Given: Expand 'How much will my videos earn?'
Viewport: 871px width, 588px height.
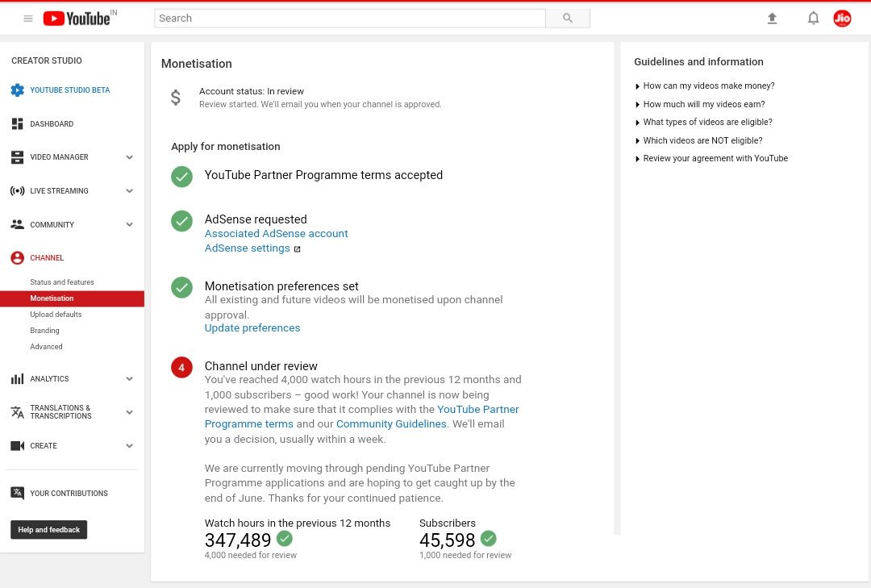Looking at the screenshot, I should 700,104.
